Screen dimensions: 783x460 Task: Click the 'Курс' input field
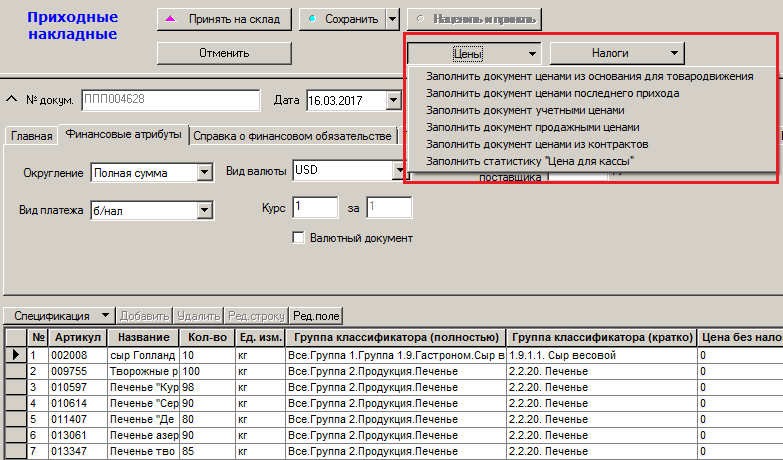(315, 207)
